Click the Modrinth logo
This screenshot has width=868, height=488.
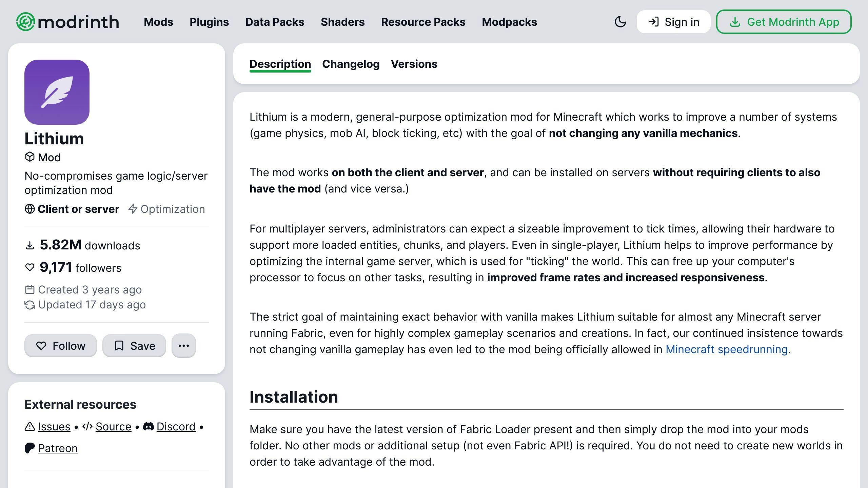[67, 22]
